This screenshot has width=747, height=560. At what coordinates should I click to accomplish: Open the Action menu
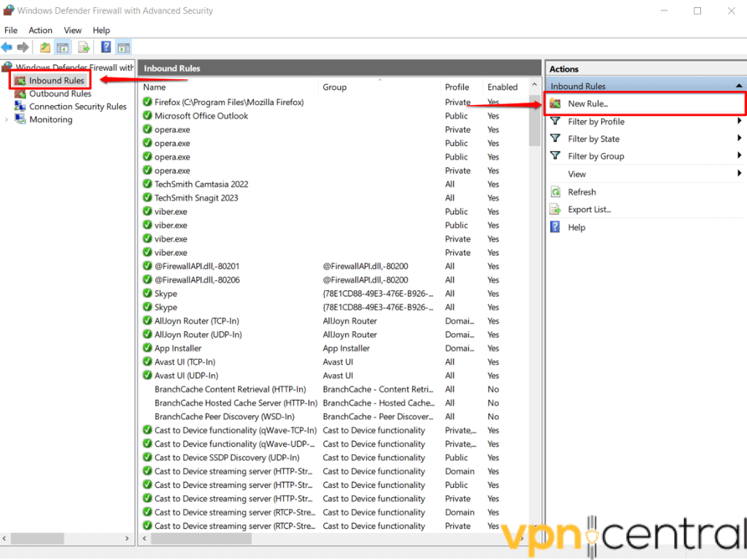coord(40,30)
